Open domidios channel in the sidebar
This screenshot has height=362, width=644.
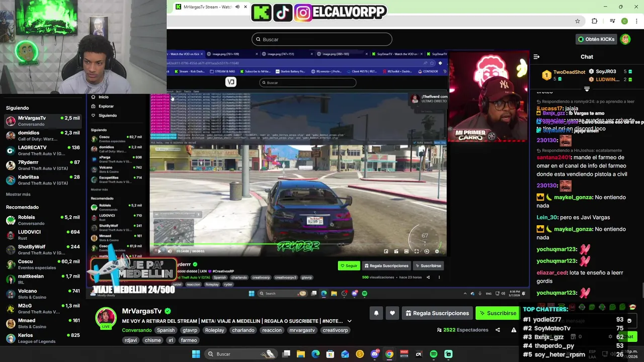(x=43, y=136)
